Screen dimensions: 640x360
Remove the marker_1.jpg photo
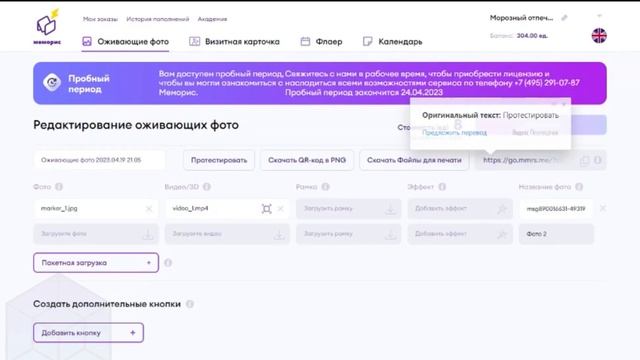pos(149,209)
